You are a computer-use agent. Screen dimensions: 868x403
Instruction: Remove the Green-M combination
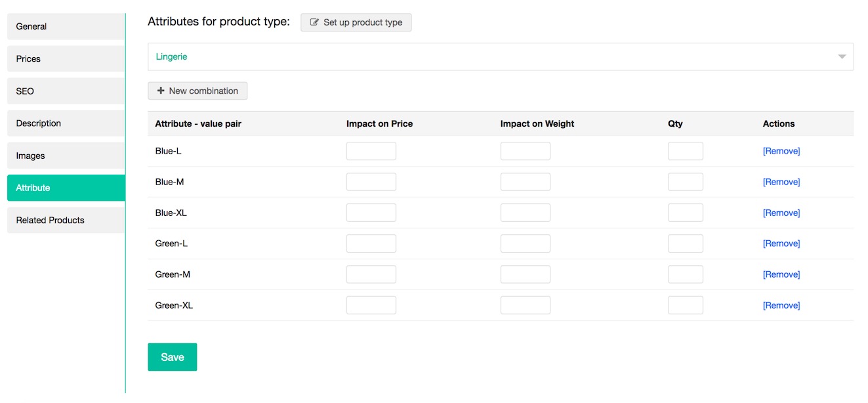(781, 274)
